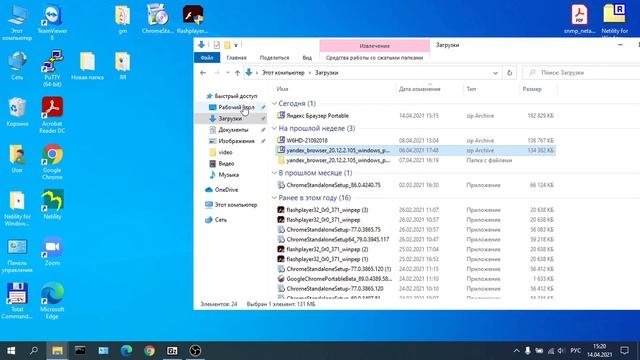Open OneDrive in the navigation pane
640x360 pixels.
pyautogui.click(x=226, y=190)
